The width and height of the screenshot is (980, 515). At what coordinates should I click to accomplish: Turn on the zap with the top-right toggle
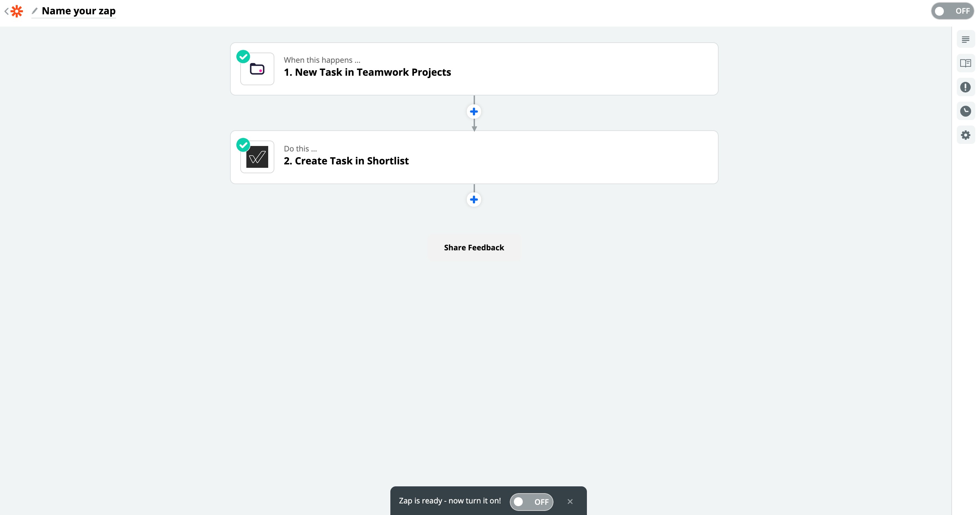[952, 11]
